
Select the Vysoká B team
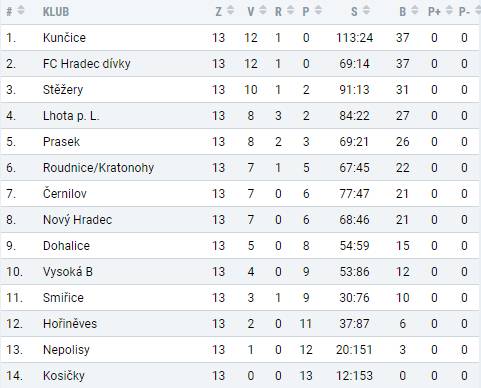click(68, 272)
